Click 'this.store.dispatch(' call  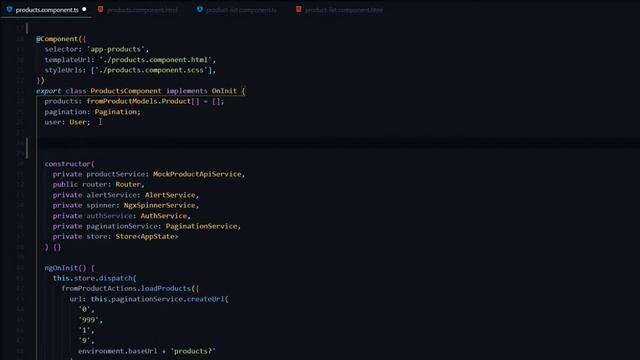[94, 278]
